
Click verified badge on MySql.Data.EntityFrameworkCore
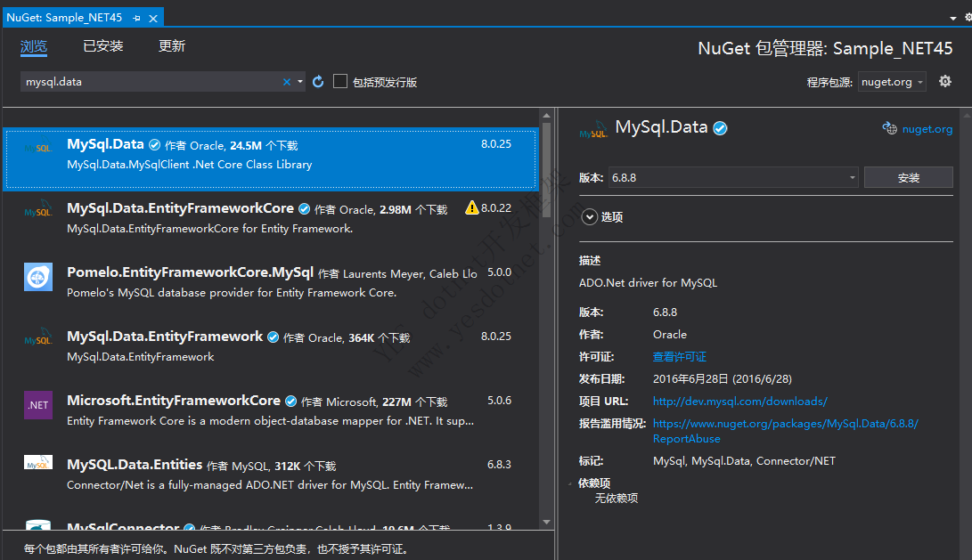(x=305, y=208)
